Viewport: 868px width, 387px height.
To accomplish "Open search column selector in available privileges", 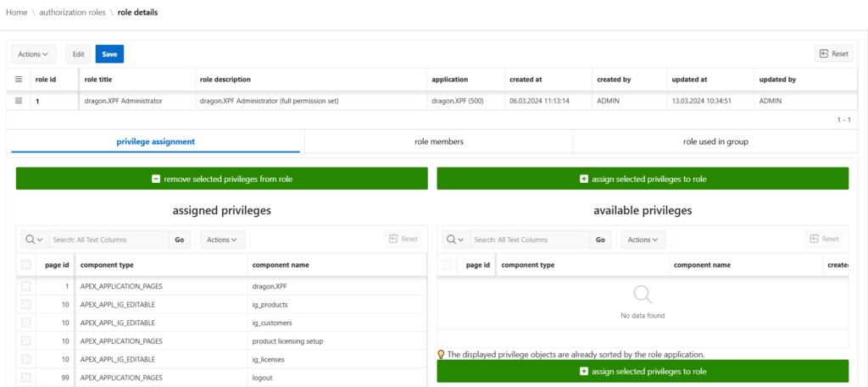I will (456, 240).
